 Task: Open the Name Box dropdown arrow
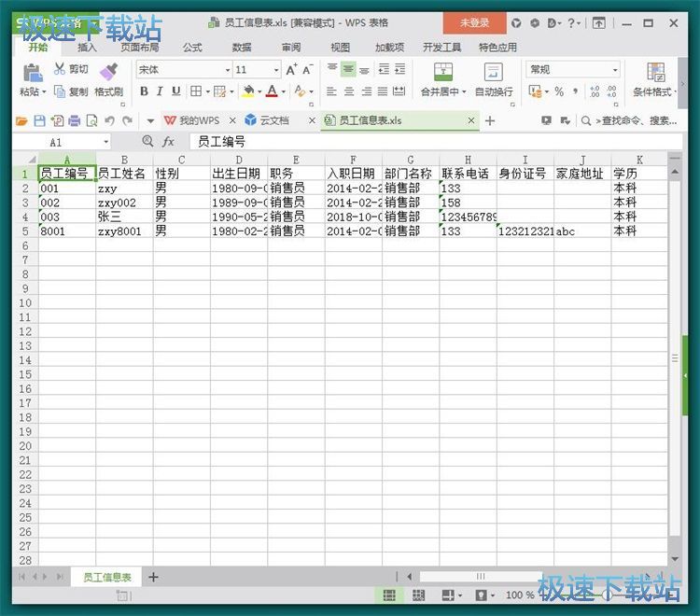pyautogui.click(x=105, y=142)
